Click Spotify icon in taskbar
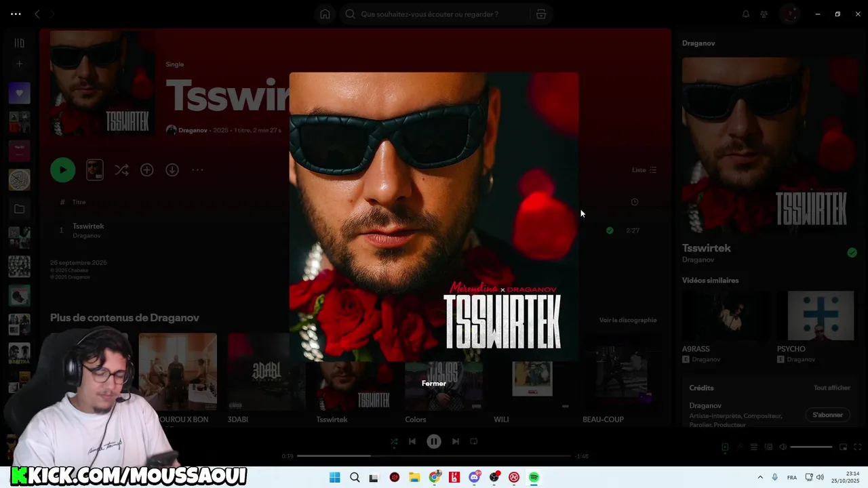This screenshot has width=868, height=488. tap(534, 477)
